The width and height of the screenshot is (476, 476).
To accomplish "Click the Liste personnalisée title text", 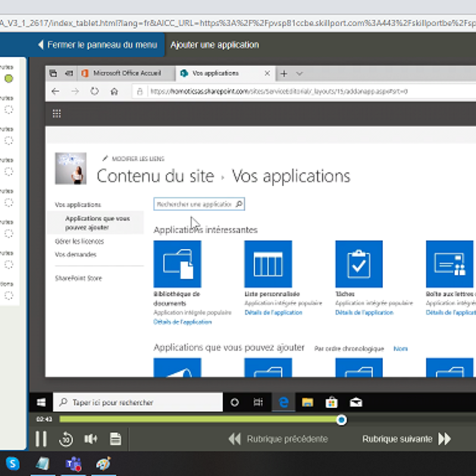I will (272, 294).
